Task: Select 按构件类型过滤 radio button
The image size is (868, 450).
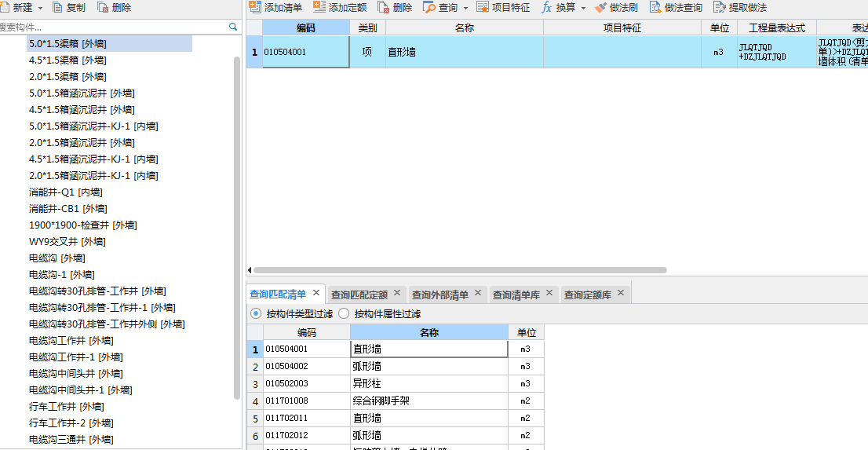Action: pyautogui.click(x=256, y=313)
